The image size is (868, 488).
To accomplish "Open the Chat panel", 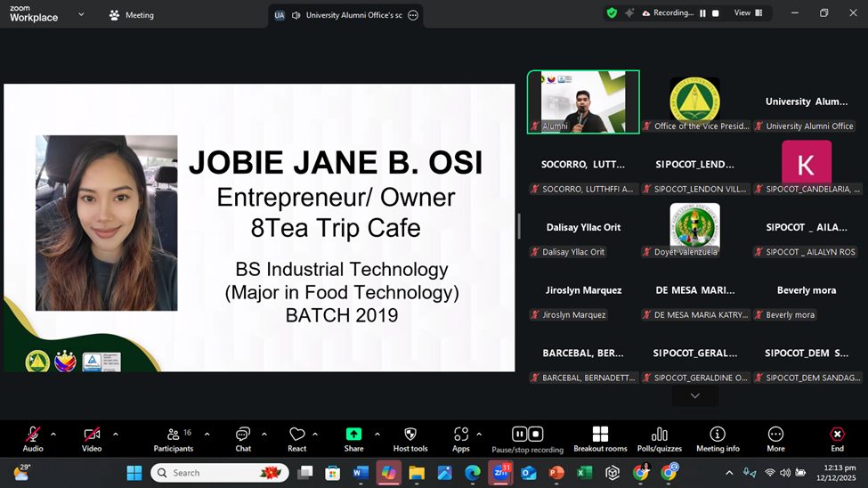I will (243, 435).
